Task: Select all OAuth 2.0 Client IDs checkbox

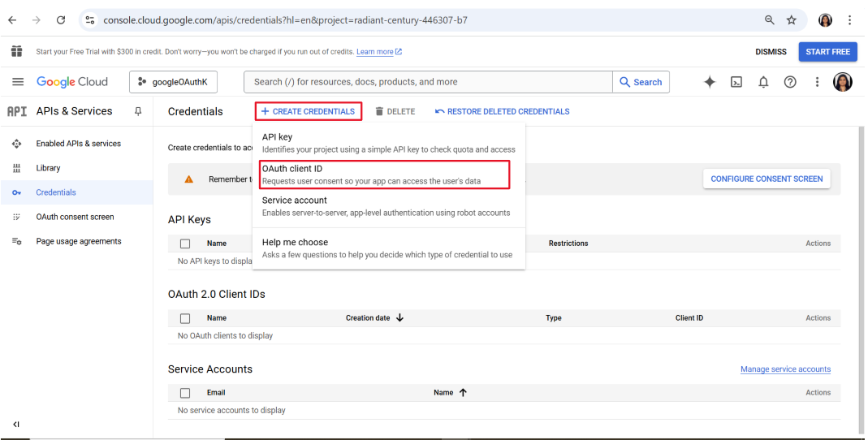Action: click(x=185, y=318)
